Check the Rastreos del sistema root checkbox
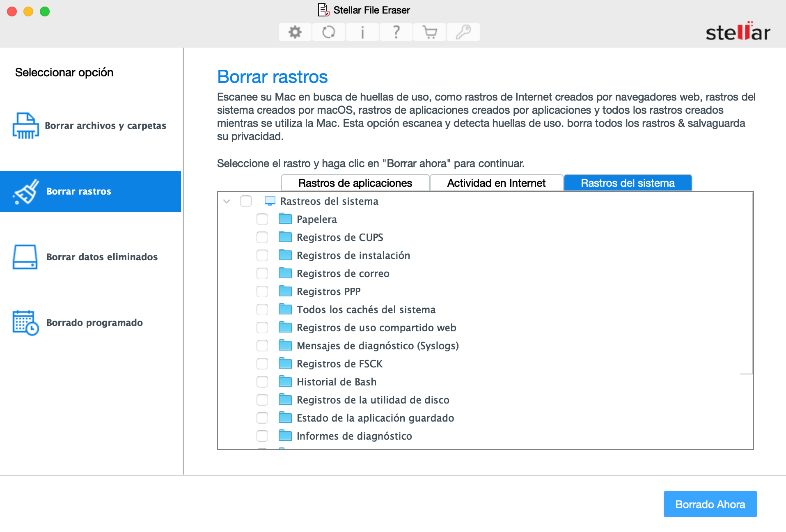The image size is (786, 532). pyautogui.click(x=246, y=201)
